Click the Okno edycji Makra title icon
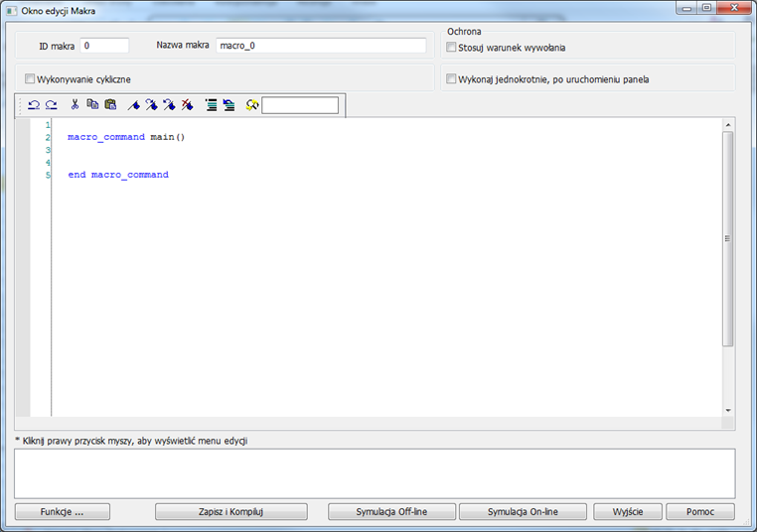This screenshot has width=757, height=532. tap(12, 11)
